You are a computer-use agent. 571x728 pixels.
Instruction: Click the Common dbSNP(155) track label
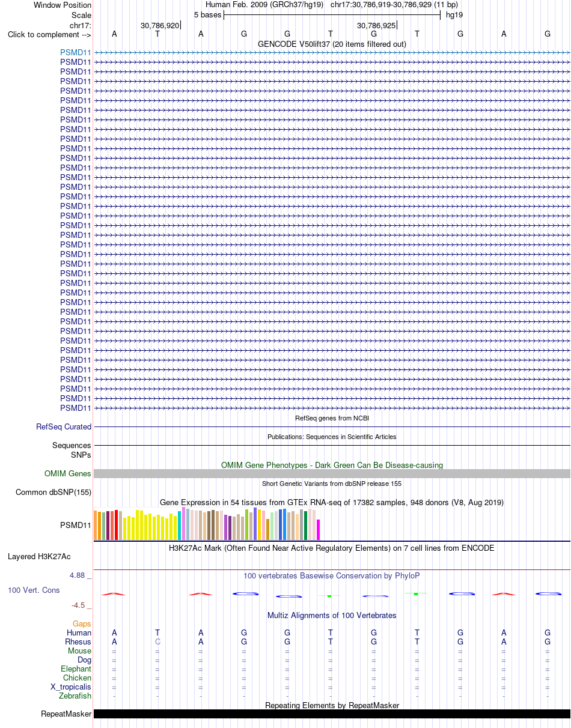pyautogui.click(x=53, y=492)
